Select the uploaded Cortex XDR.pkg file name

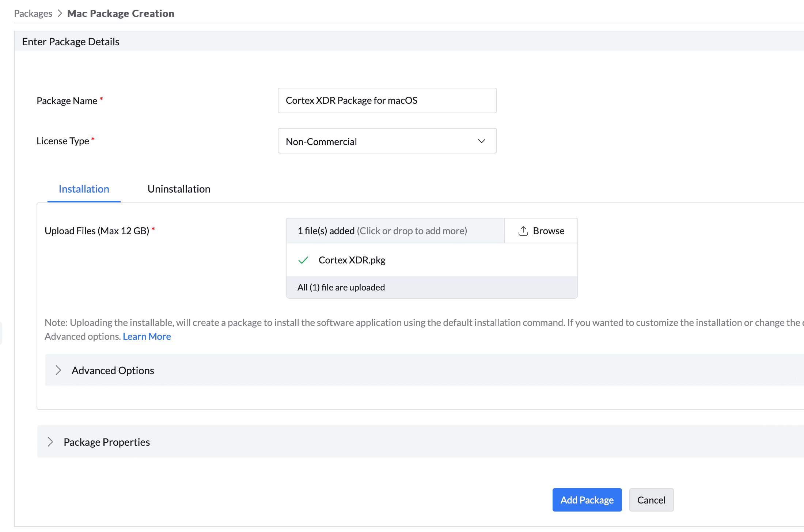(x=352, y=260)
